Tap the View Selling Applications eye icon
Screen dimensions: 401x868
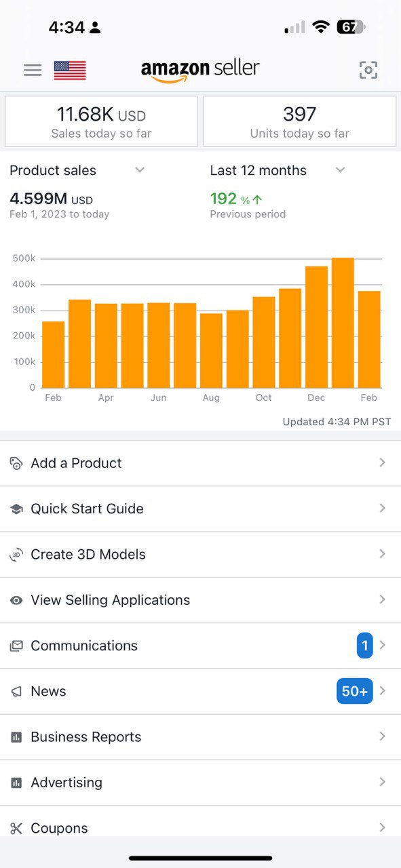point(16,600)
